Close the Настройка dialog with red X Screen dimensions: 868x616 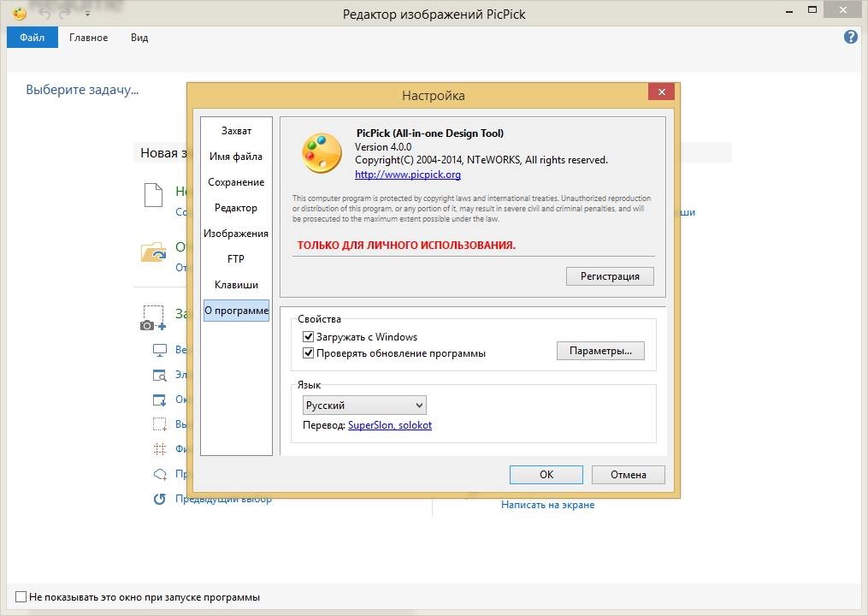tap(662, 92)
